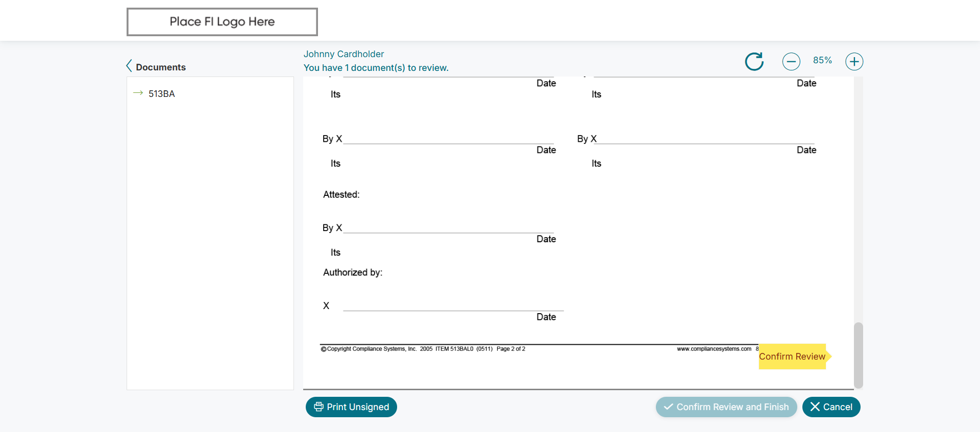
Task: Click the yellow Confirm Review tag
Action: [792, 357]
